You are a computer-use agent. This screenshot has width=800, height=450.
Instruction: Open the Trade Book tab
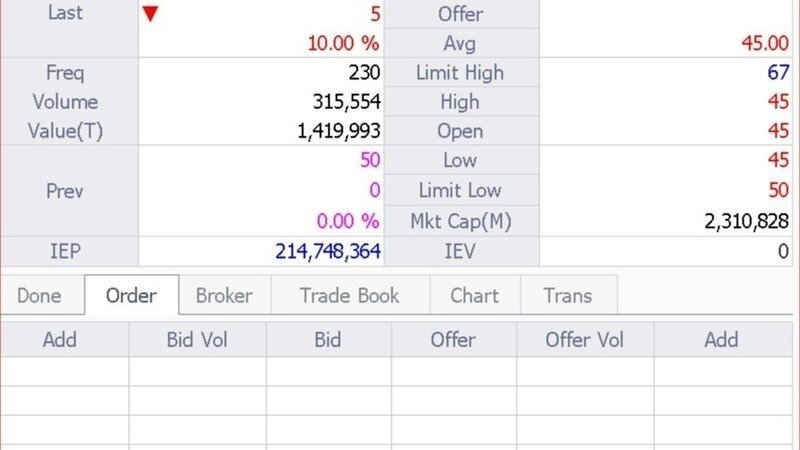point(350,295)
